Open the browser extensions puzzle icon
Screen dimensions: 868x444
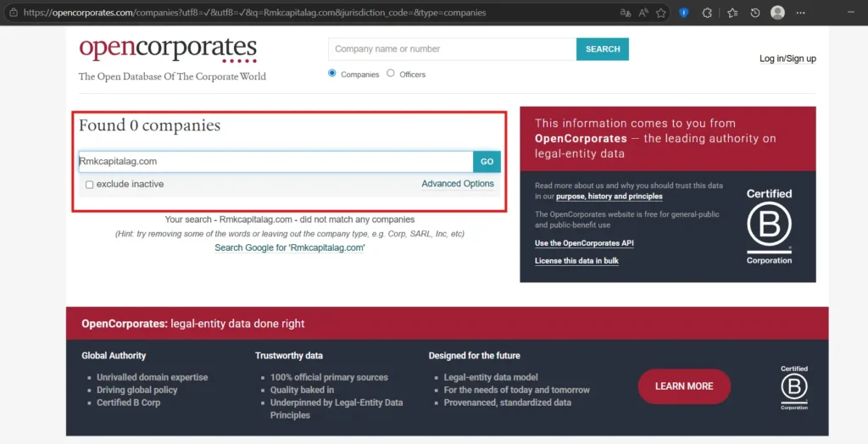click(x=707, y=12)
